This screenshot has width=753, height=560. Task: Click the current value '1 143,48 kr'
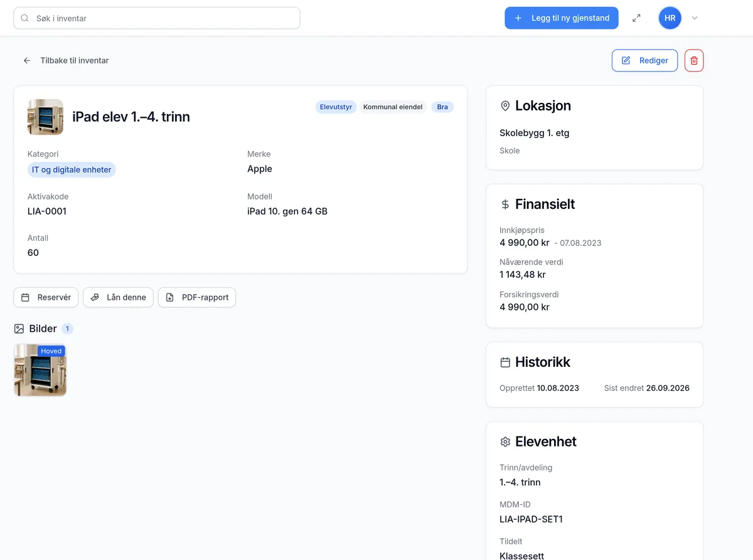click(523, 275)
